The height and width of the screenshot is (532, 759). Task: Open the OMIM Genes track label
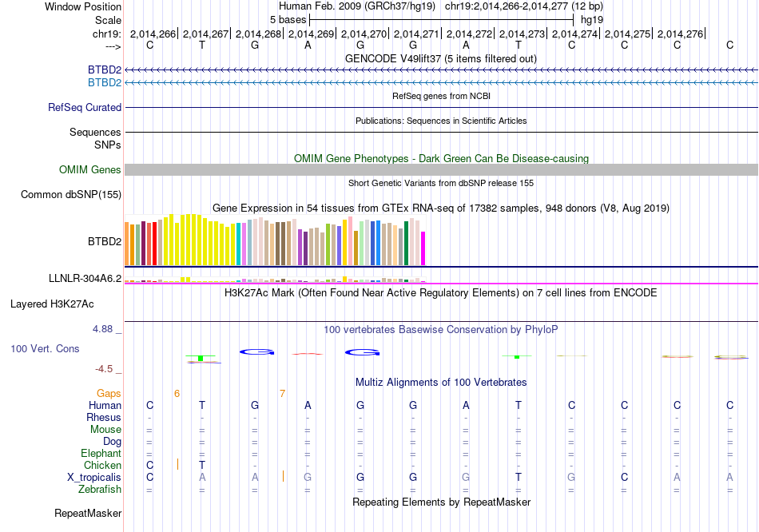tap(90, 170)
